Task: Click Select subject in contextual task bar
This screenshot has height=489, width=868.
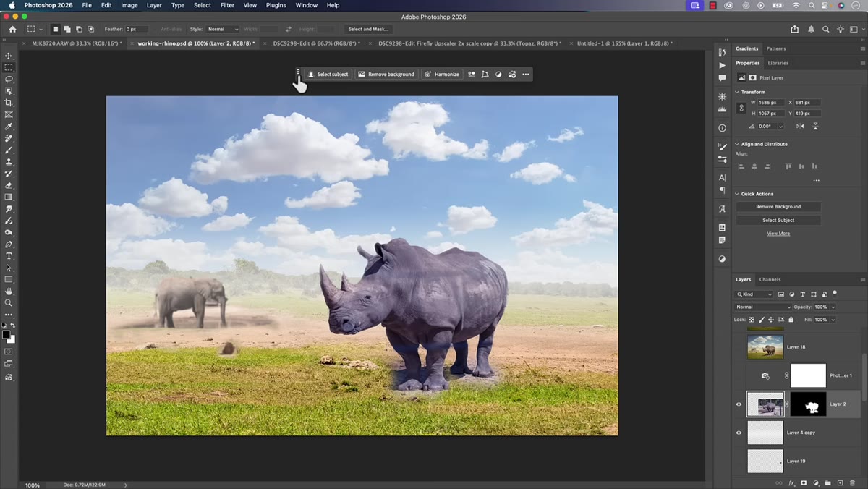Action: click(x=328, y=74)
